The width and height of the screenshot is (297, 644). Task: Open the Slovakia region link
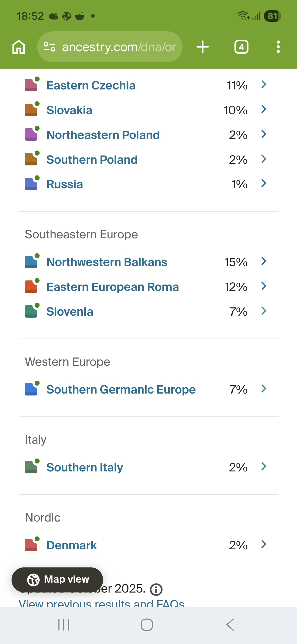(69, 110)
